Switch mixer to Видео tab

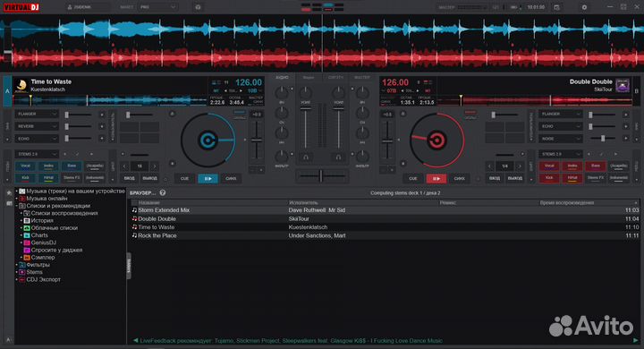click(x=309, y=77)
